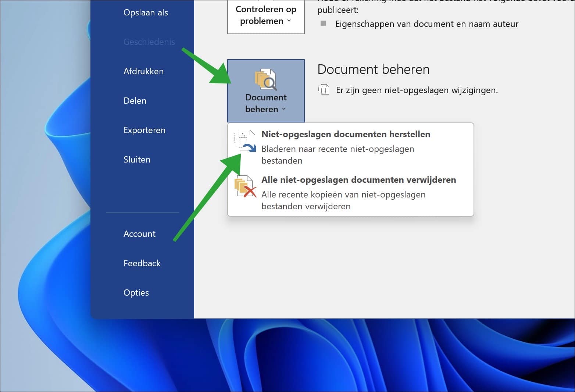Open the Account settings page
Viewport: 575px width, 392px height.
139,234
